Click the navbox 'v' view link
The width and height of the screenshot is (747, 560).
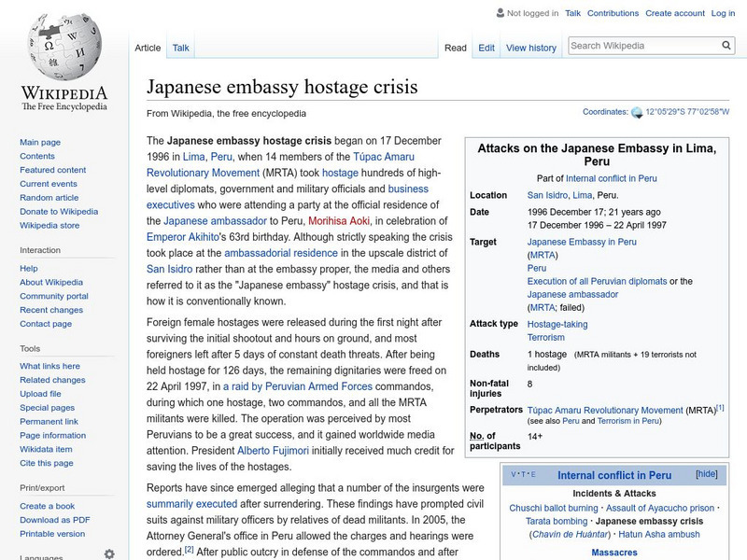tap(512, 475)
